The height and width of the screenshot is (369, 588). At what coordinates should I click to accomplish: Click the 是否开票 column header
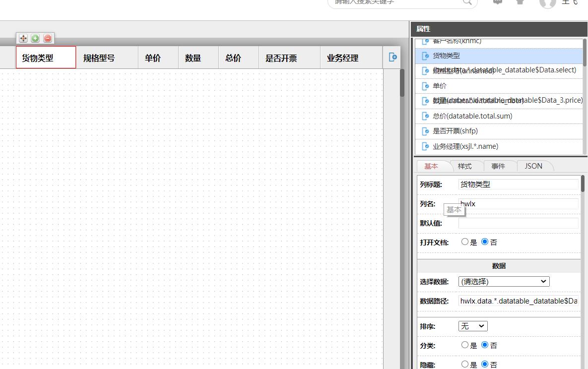click(x=281, y=58)
